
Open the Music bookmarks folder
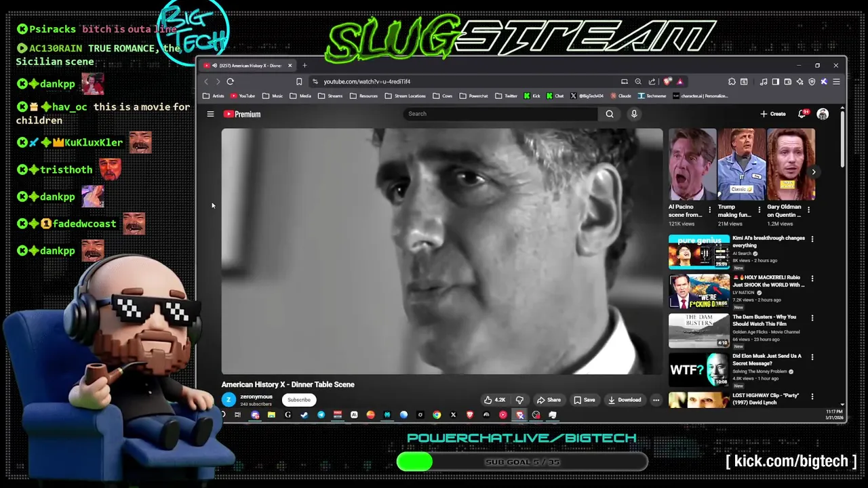tap(273, 96)
